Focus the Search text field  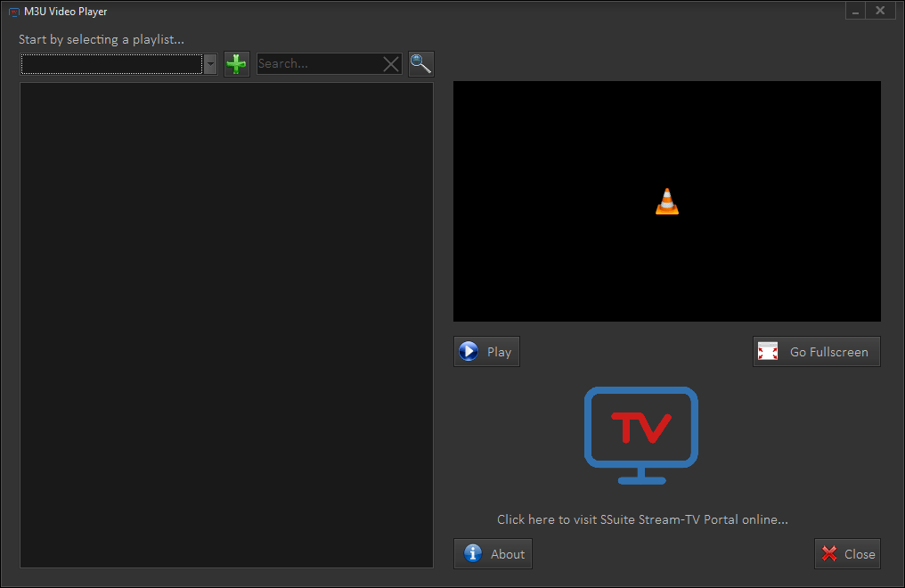tap(318, 64)
